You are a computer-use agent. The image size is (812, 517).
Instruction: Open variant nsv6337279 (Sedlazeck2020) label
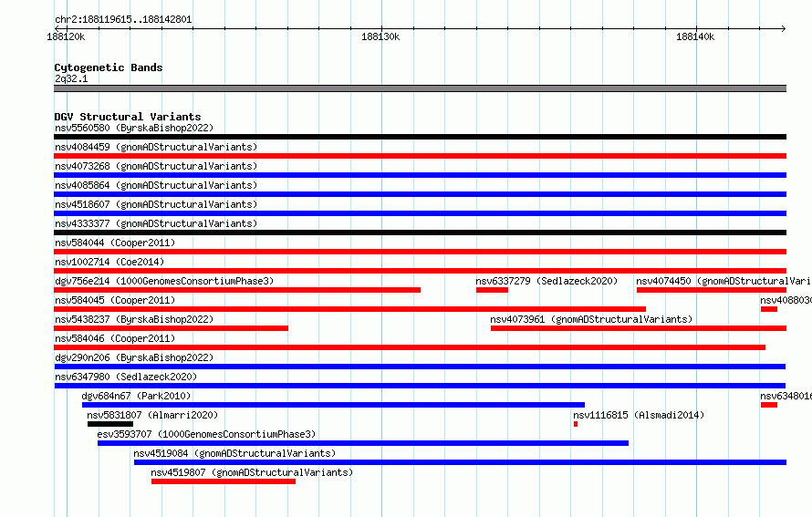[x=547, y=281]
